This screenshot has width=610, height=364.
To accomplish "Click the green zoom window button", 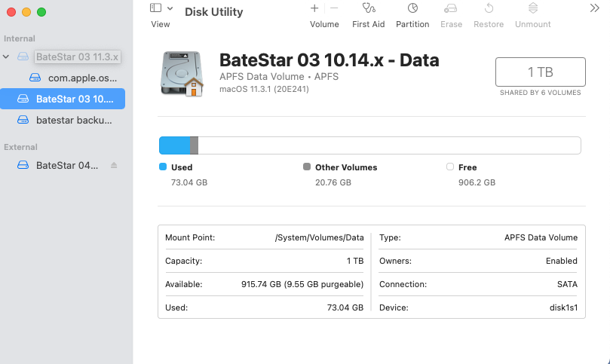I will [x=41, y=12].
